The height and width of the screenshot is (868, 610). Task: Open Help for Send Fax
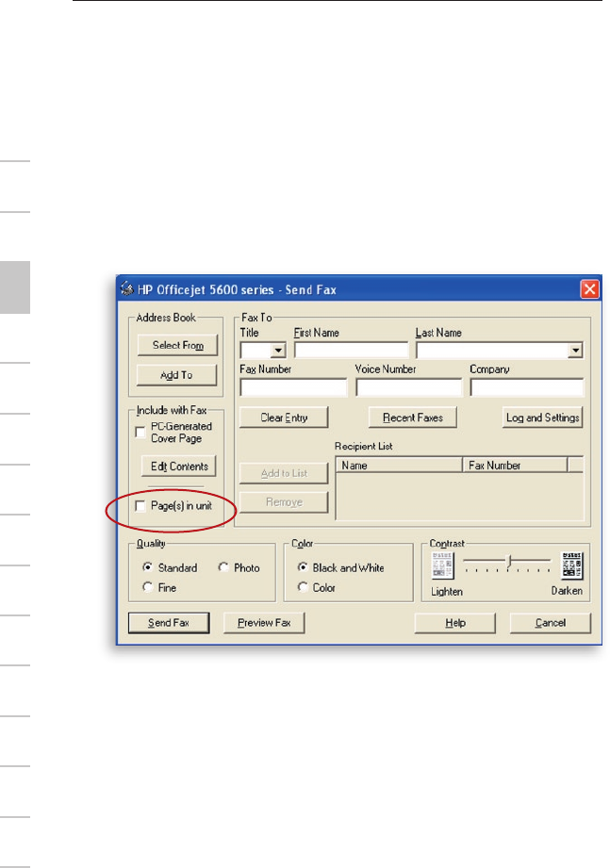455,623
